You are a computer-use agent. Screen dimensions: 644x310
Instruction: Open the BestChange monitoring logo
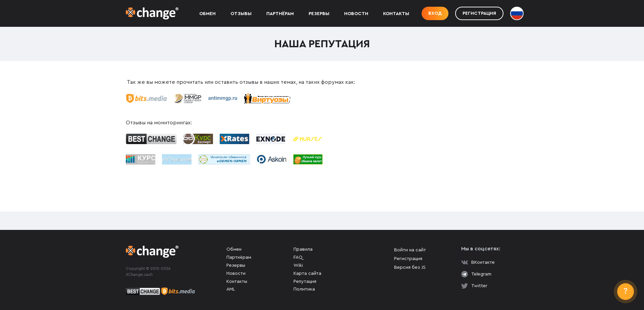pos(151,139)
